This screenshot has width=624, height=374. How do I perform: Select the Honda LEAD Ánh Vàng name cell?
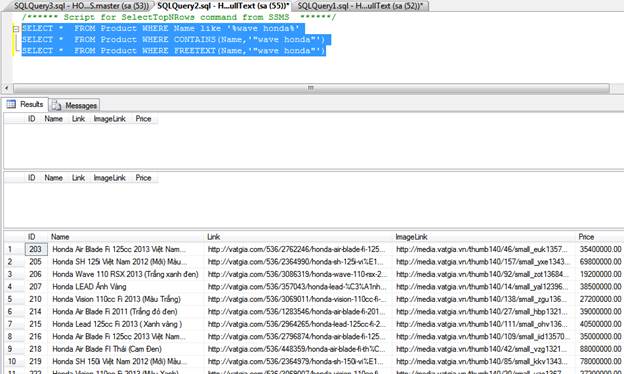pos(126,286)
